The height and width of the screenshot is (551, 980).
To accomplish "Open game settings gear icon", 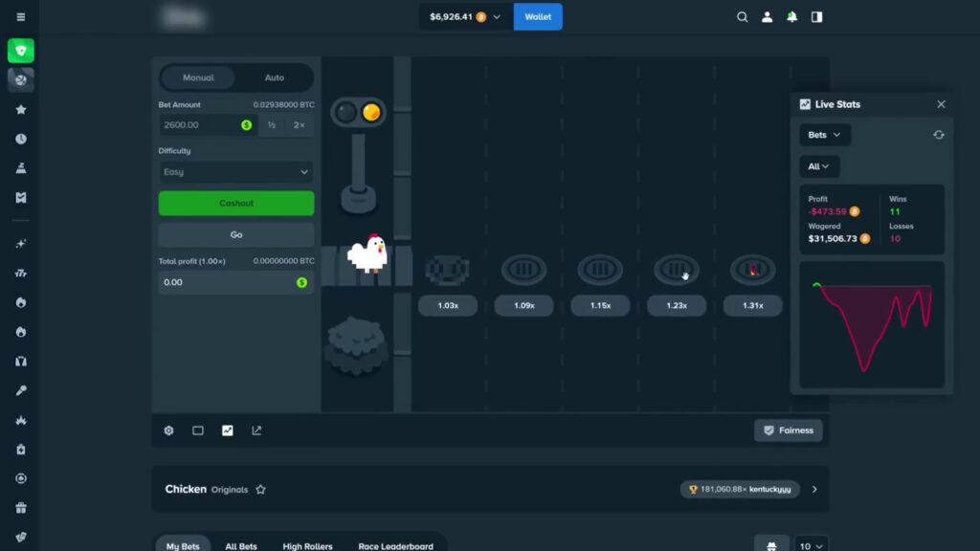I will click(168, 430).
